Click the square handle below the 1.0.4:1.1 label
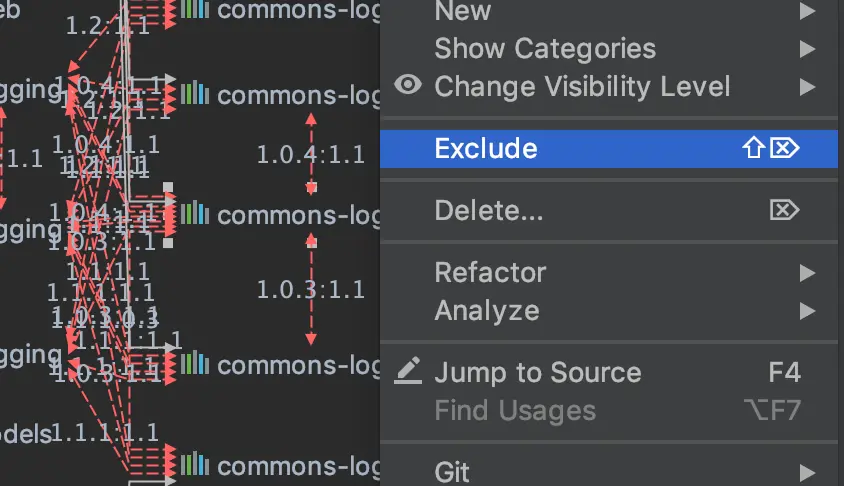Screen dimensions: 844x486 311,187
